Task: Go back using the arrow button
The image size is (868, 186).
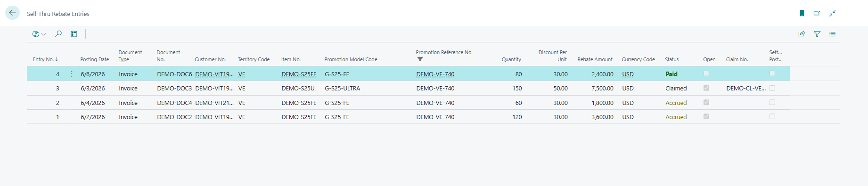Action: pyautogui.click(x=13, y=13)
